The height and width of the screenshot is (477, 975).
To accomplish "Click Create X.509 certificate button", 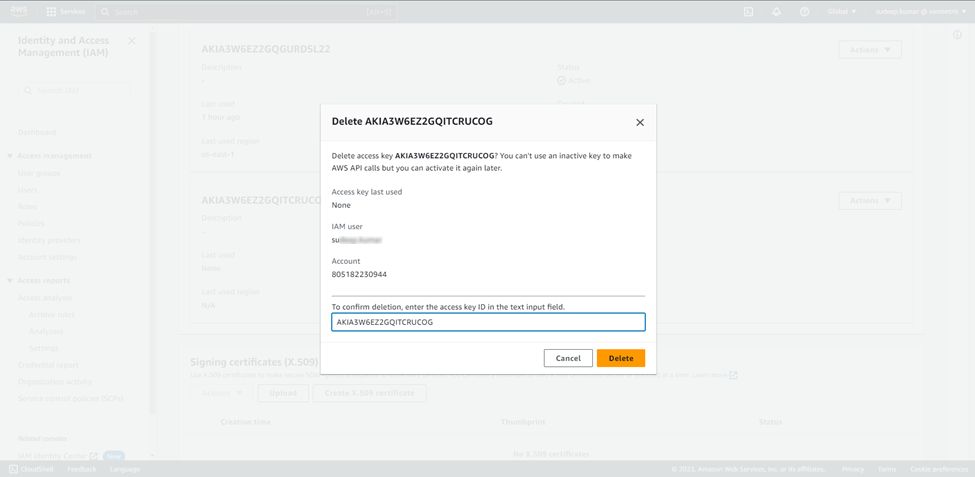I will coord(369,393).
